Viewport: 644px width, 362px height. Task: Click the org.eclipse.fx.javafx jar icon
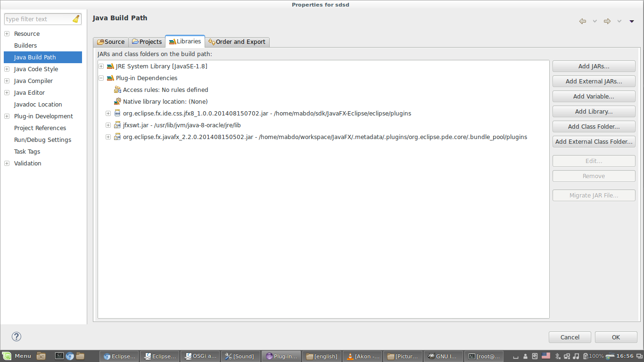pos(117,137)
